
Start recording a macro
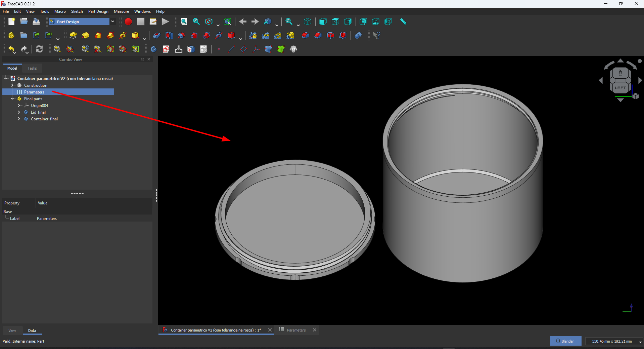pyautogui.click(x=128, y=22)
